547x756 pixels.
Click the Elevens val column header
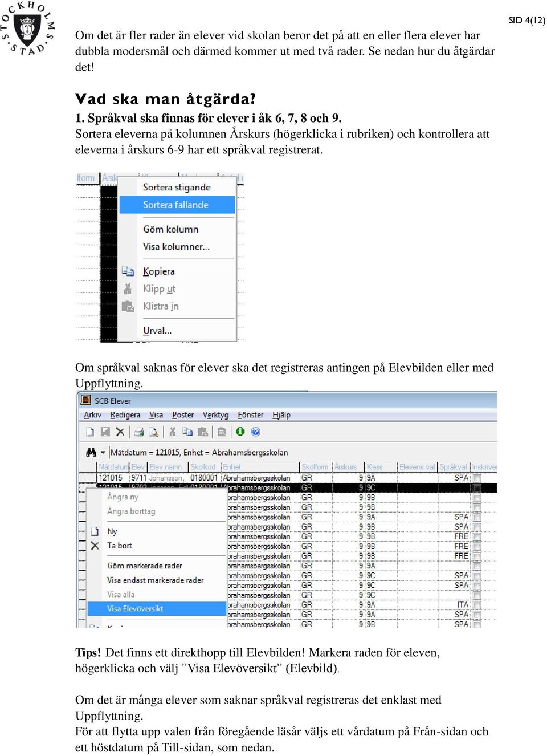pos(418,467)
